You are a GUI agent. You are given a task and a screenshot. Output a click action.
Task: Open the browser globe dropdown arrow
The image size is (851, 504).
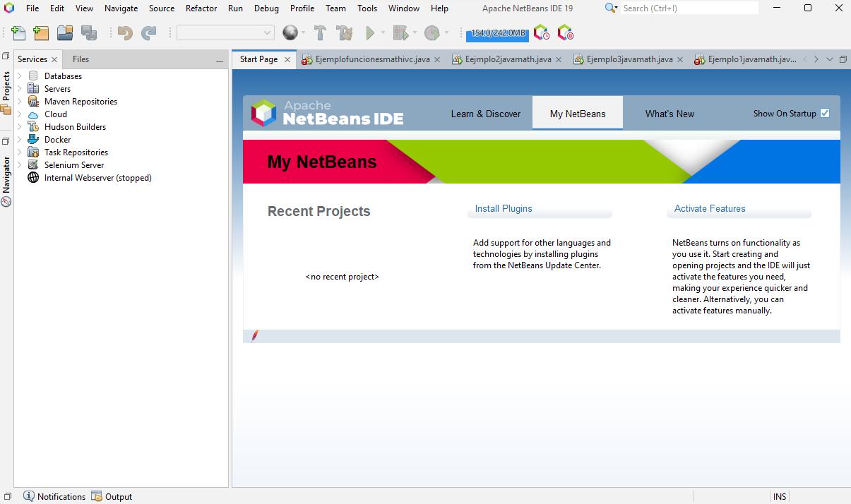point(304,32)
